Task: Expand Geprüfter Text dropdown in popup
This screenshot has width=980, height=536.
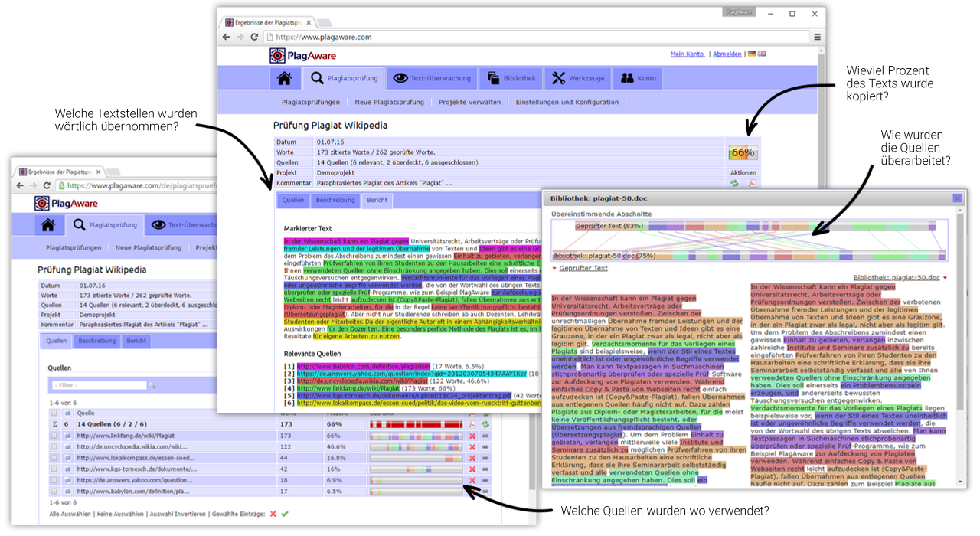Action: click(580, 269)
